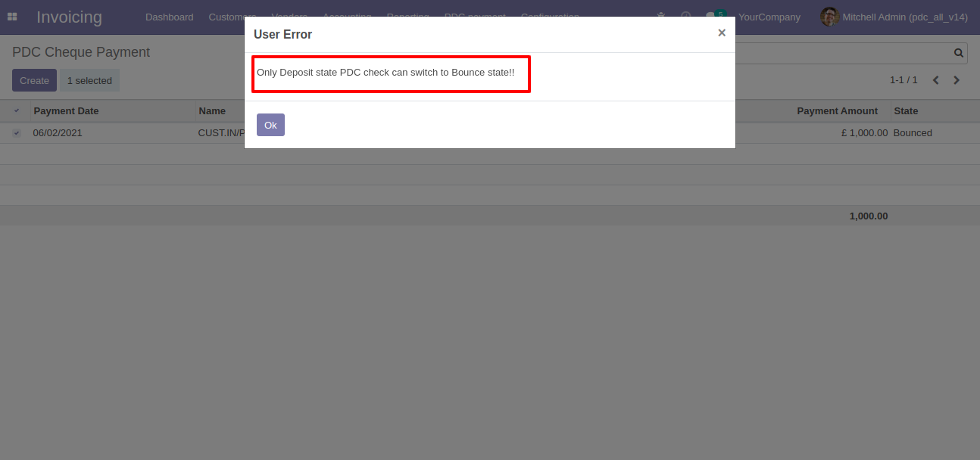Screen dimensions: 980x460
Task: Go to previous page arrow
Action: coord(936,80)
